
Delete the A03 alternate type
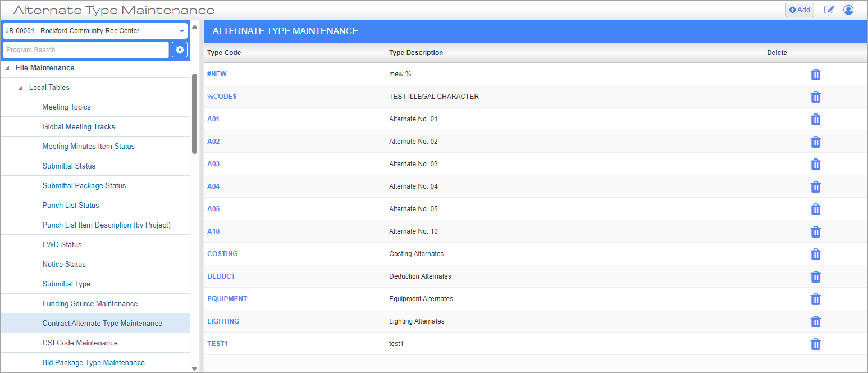(x=816, y=164)
